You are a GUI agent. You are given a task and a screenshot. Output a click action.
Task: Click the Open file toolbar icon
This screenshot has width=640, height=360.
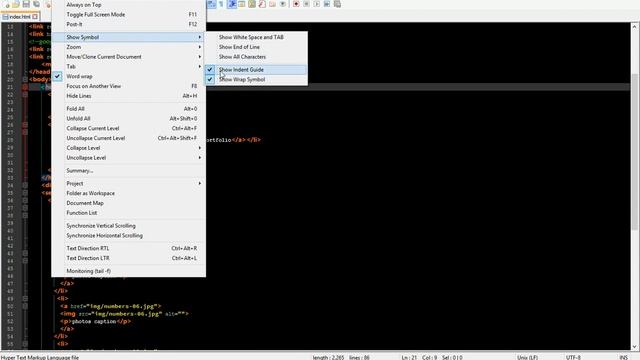click(x=16, y=4)
